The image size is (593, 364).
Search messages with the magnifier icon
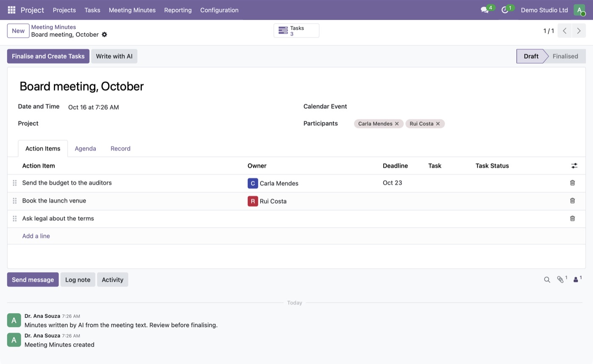point(547,280)
